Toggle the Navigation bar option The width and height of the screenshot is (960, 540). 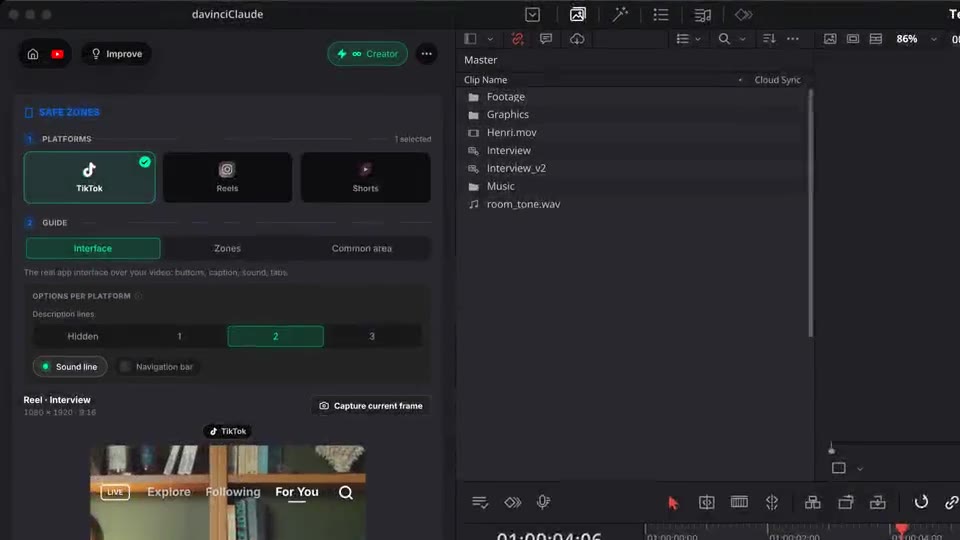click(157, 367)
